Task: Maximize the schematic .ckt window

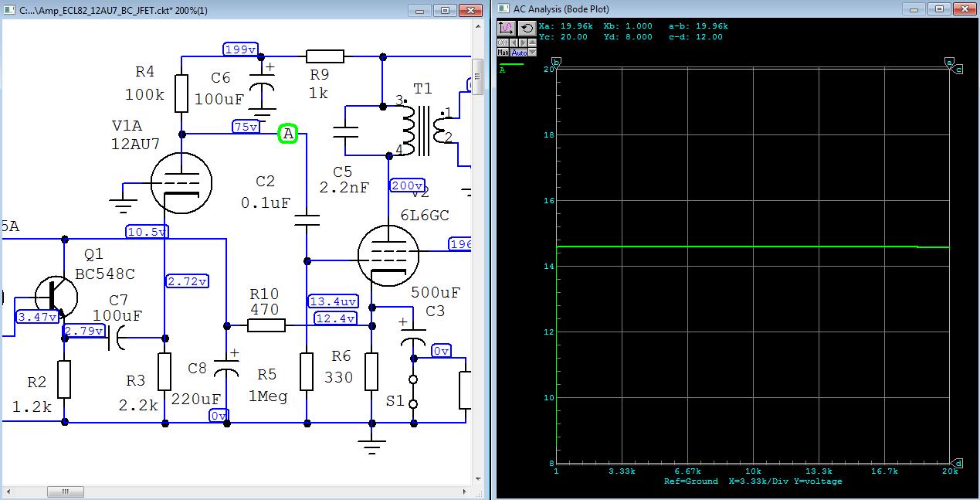Action: click(x=445, y=10)
